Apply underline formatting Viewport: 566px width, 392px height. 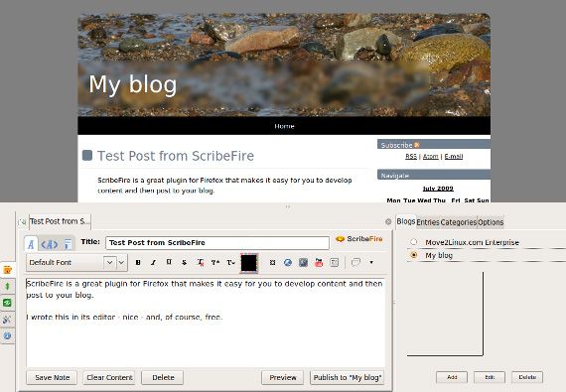[x=169, y=262]
